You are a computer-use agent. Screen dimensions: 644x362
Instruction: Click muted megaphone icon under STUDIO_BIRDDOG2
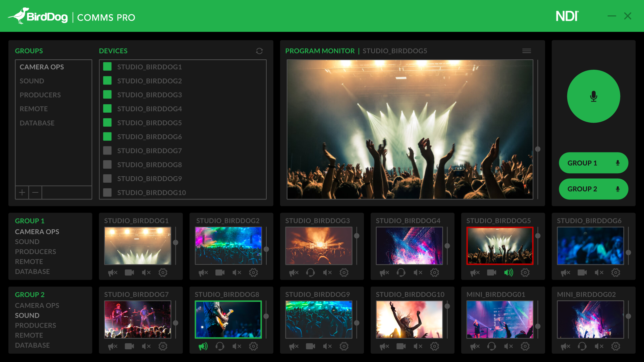coord(203,273)
